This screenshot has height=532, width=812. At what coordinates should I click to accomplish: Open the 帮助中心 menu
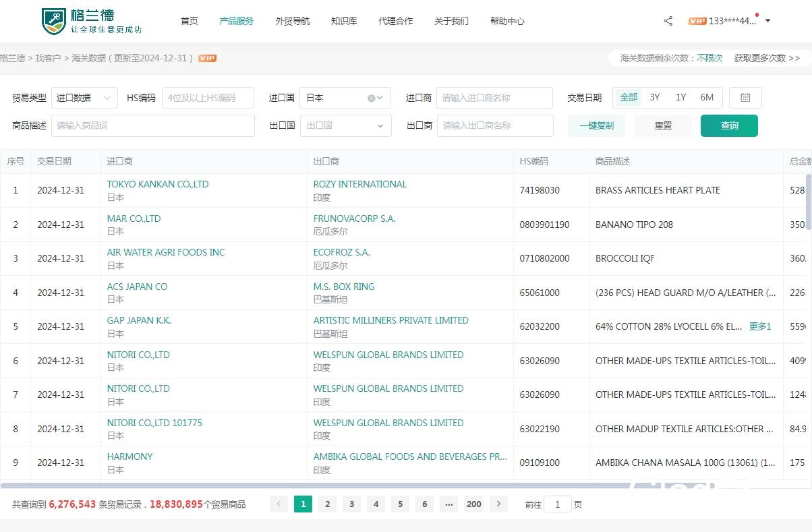[x=507, y=21]
